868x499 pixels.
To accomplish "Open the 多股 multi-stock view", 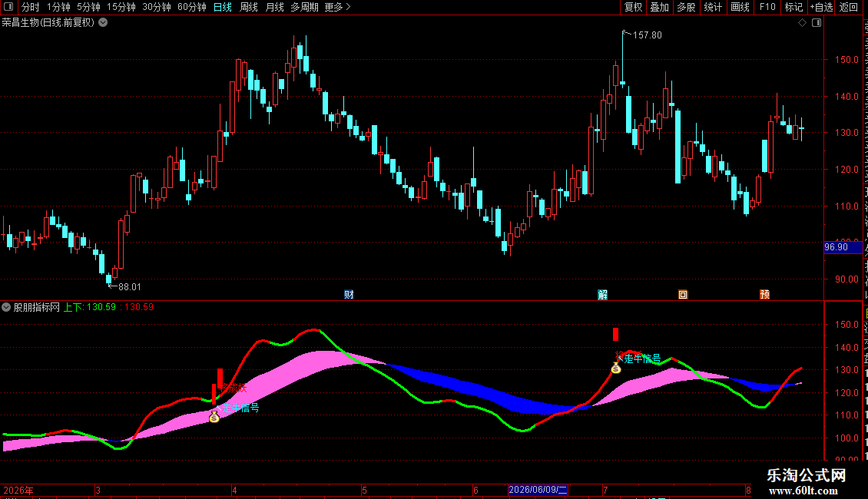I will [686, 7].
